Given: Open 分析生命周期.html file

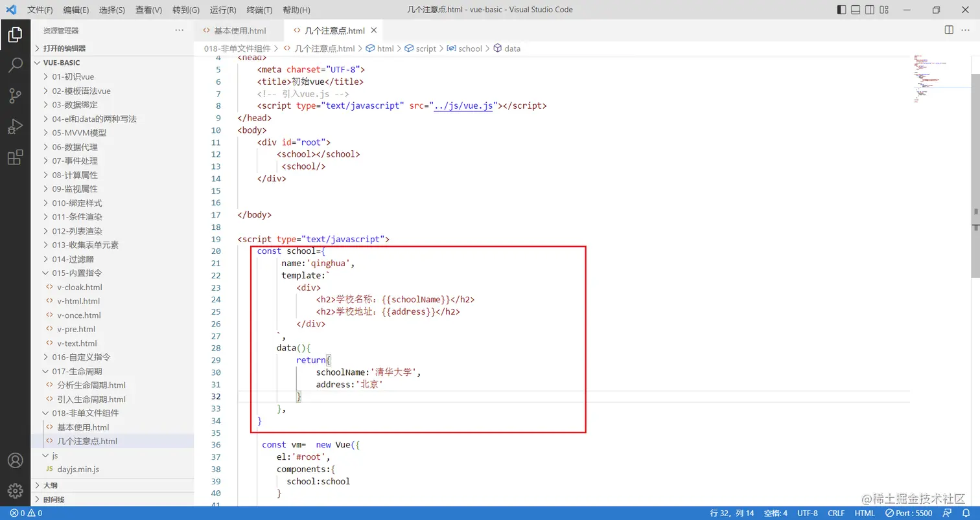Looking at the screenshot, I should (x=112, y=385).
